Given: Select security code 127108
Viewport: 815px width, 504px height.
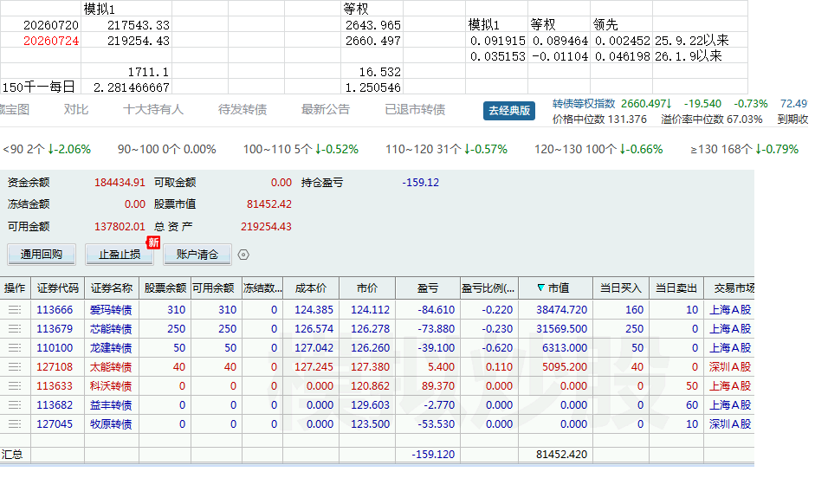Looking at the screenshot, I should coord(55,367).
